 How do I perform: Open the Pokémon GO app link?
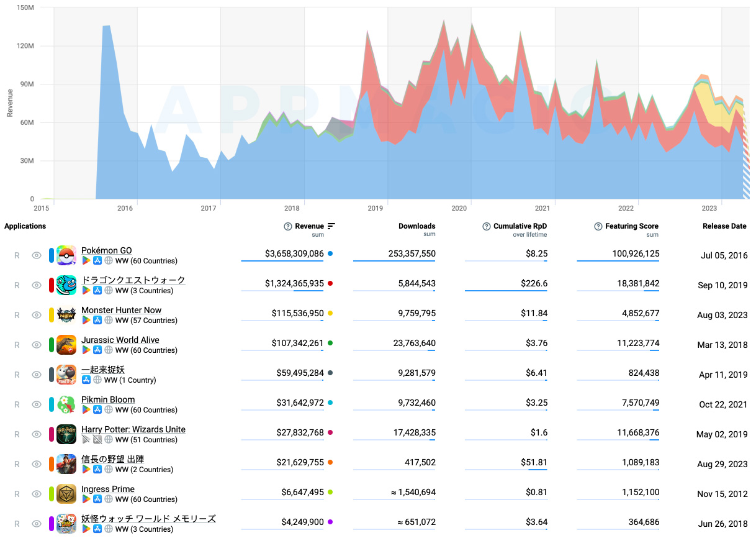click(106, 250)
